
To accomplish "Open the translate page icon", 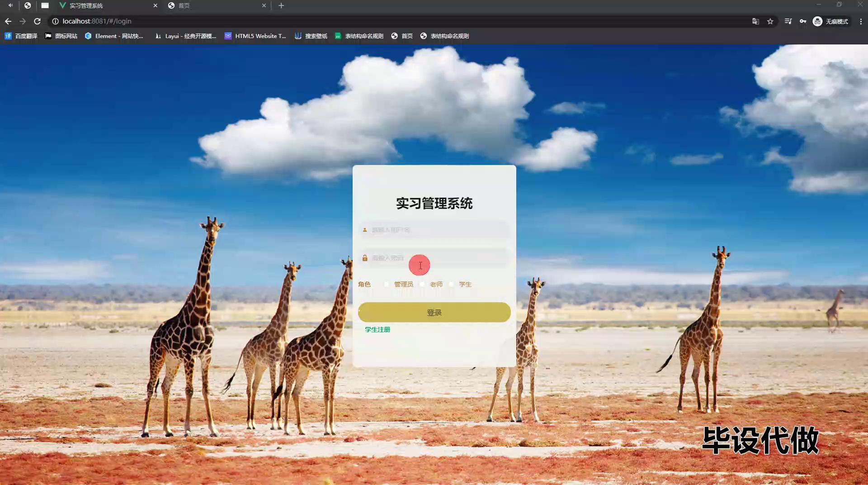I will tap(755, 21).
